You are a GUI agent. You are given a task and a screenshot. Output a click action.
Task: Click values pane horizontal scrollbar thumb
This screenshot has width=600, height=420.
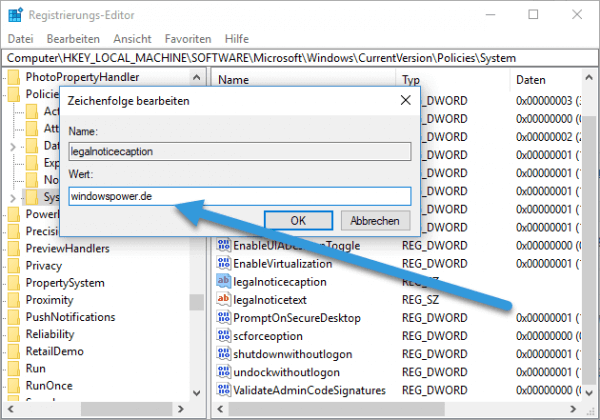[x=337, y=409]
